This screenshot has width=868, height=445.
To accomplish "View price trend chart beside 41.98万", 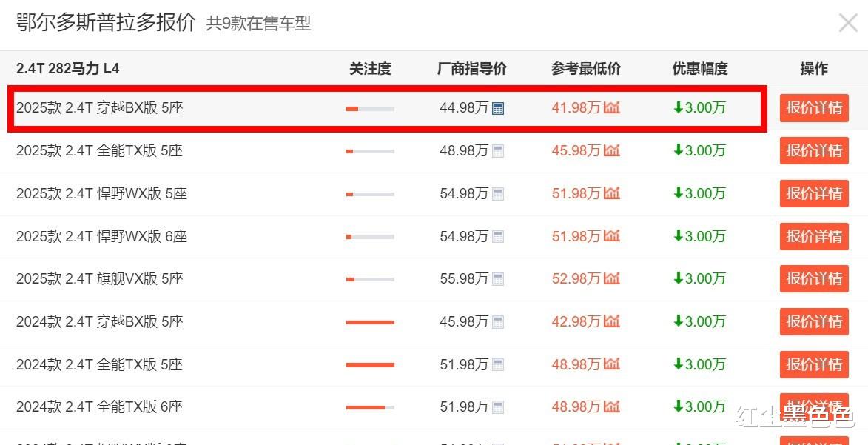I will click(612, 107).
